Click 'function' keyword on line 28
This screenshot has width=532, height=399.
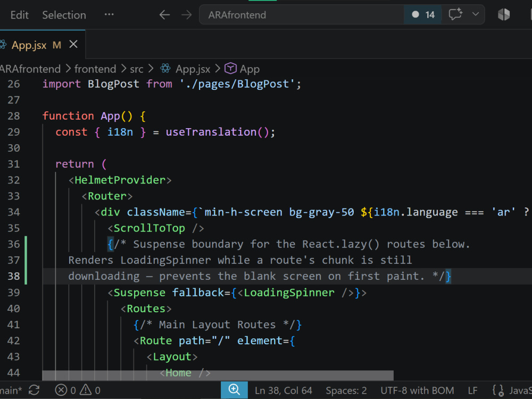pyautogui.click(x=68, y=116)
